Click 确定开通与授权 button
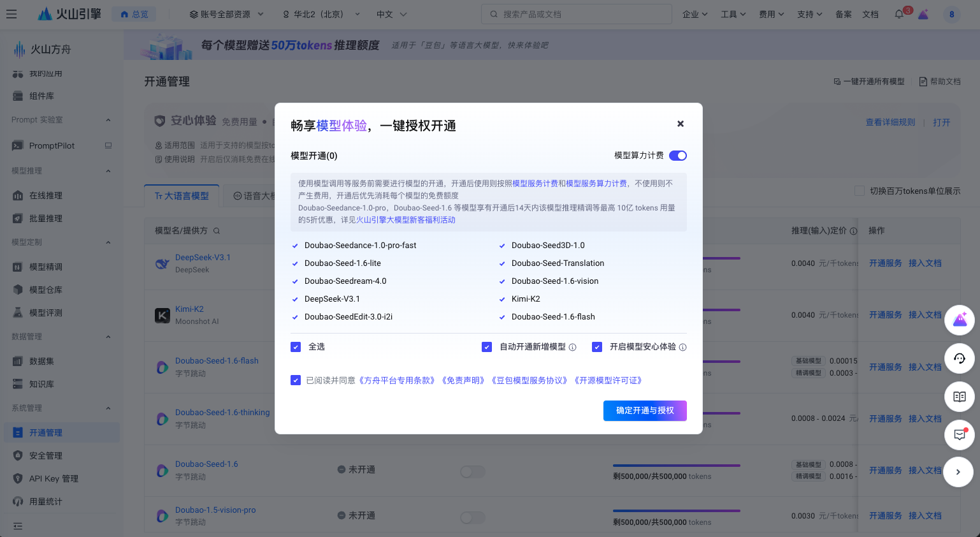This screenshot has height=537, width=980. pyautogui.click(x=645, y=411)
